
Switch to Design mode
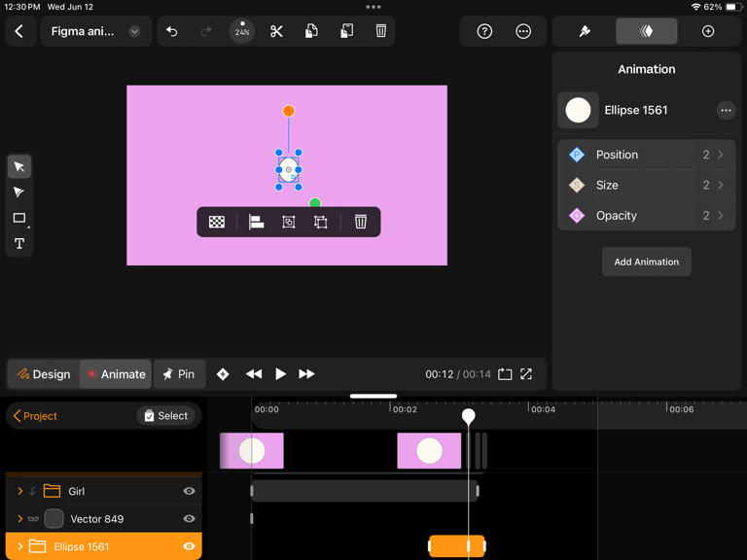coord(44,374)
